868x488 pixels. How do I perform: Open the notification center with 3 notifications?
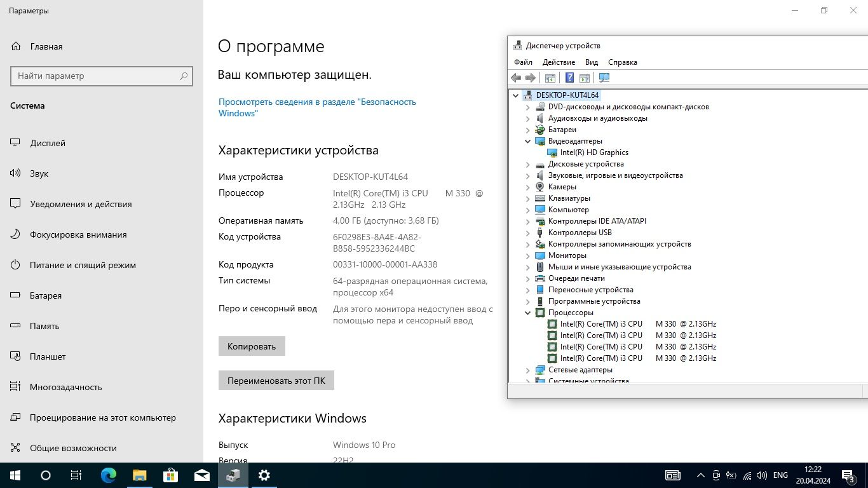coord(848,475)
